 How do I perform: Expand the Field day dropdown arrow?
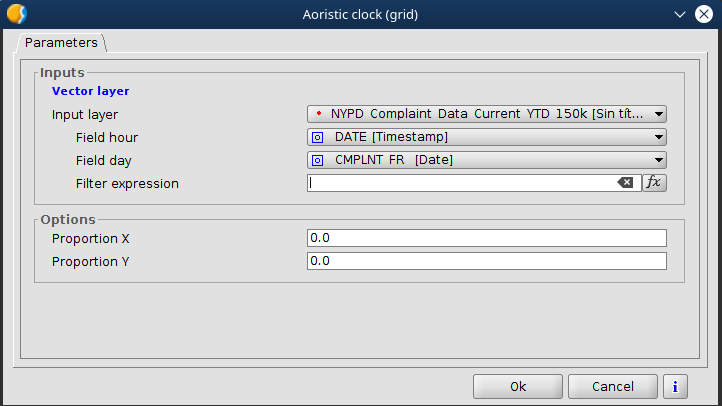coord(659,160)
